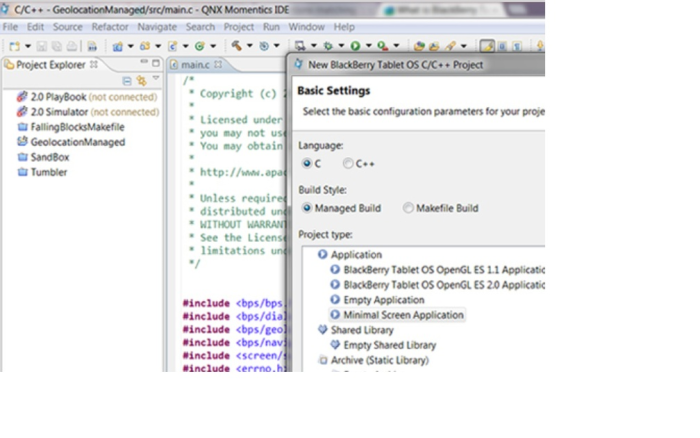Screen dimensions: 700x438
Task: Select 2.0 Simulator target in explorer
Action: 88,112
